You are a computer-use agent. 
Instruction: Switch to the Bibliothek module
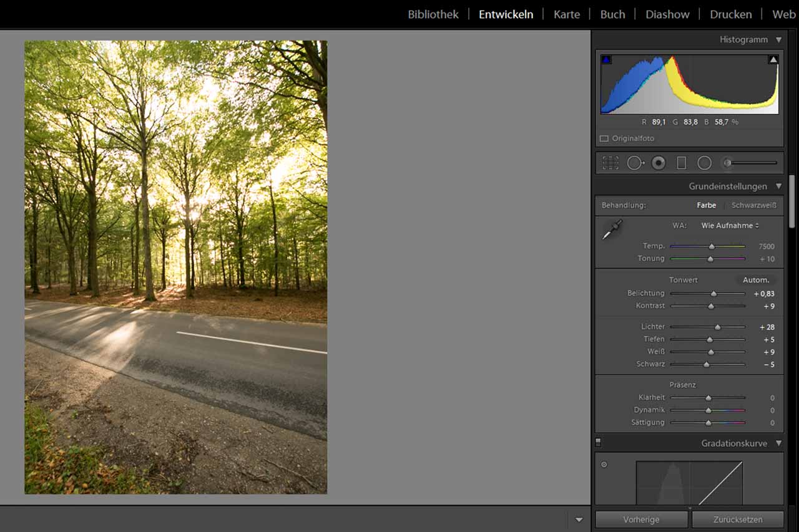[433, 14]
